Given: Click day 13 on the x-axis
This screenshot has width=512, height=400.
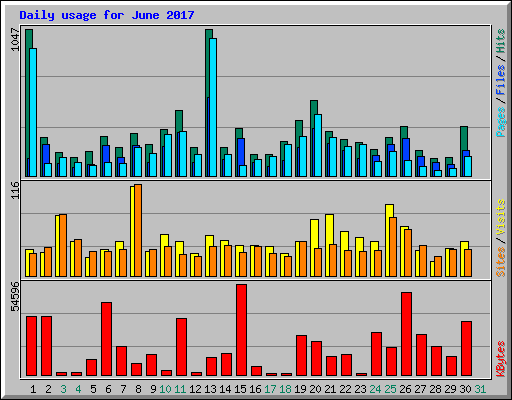Looking at the screenshot, I should pos(210,389).
